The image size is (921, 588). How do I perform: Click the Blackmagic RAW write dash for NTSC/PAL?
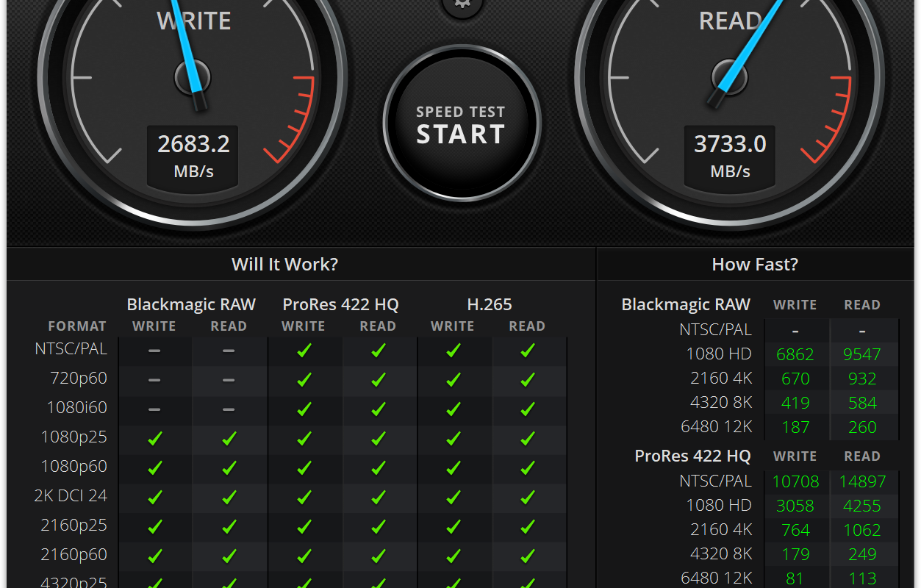coord(154,351)
